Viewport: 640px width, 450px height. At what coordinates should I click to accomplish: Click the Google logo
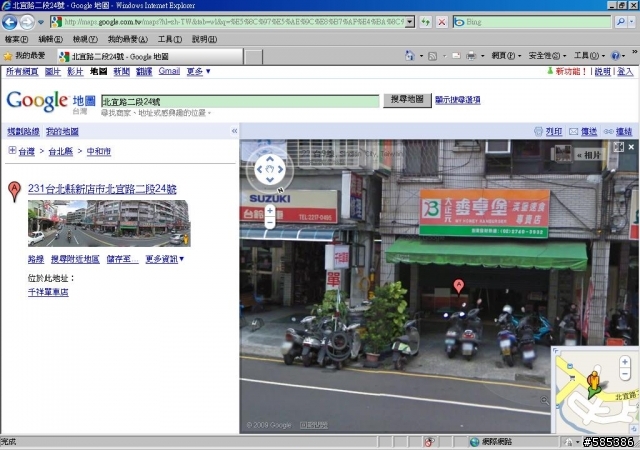click(37, 101)
